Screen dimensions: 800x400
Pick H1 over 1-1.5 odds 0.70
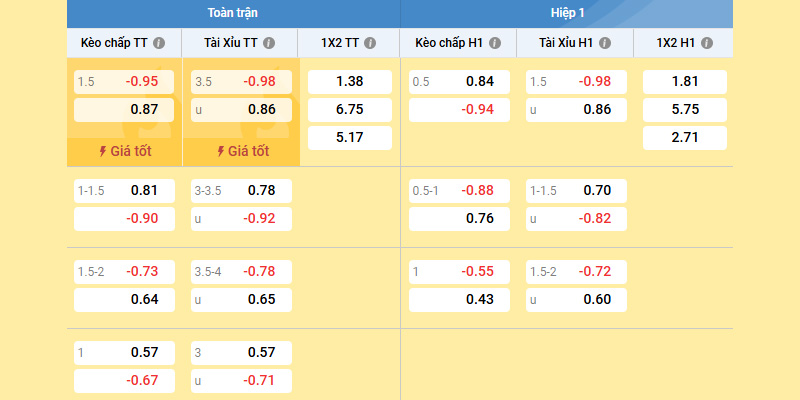point(577,191)
